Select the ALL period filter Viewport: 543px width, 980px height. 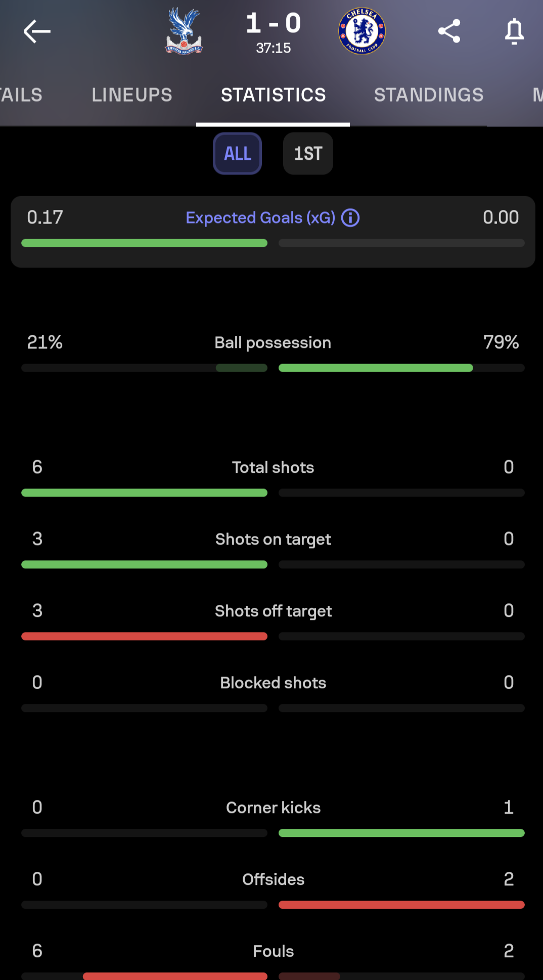(x=238, y=153)
